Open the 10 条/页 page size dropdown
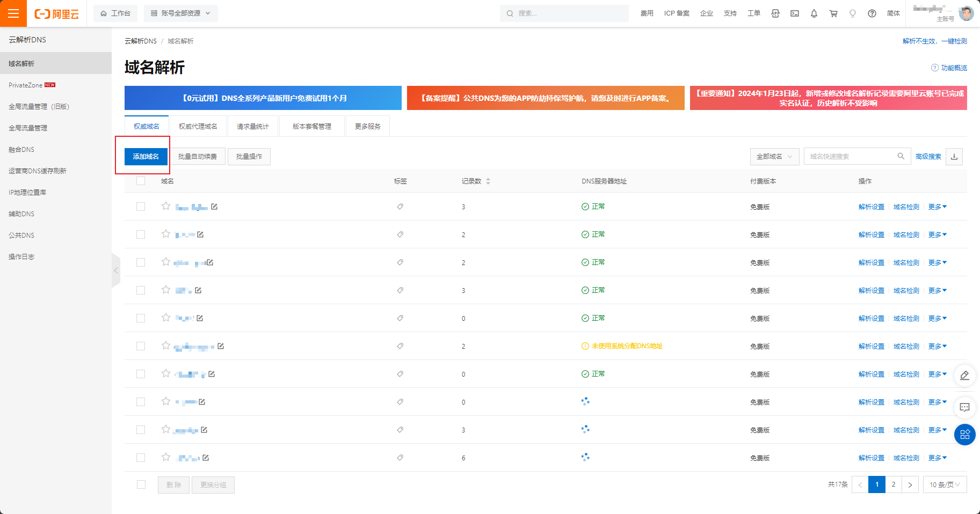Viewport: 980px width, 514px height. tap(945, 484)
